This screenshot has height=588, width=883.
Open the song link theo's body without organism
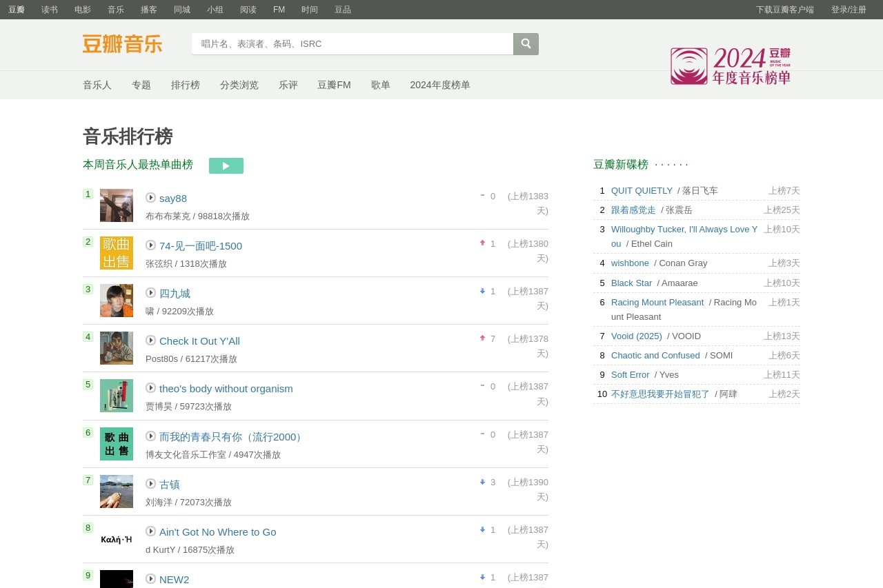226,389
